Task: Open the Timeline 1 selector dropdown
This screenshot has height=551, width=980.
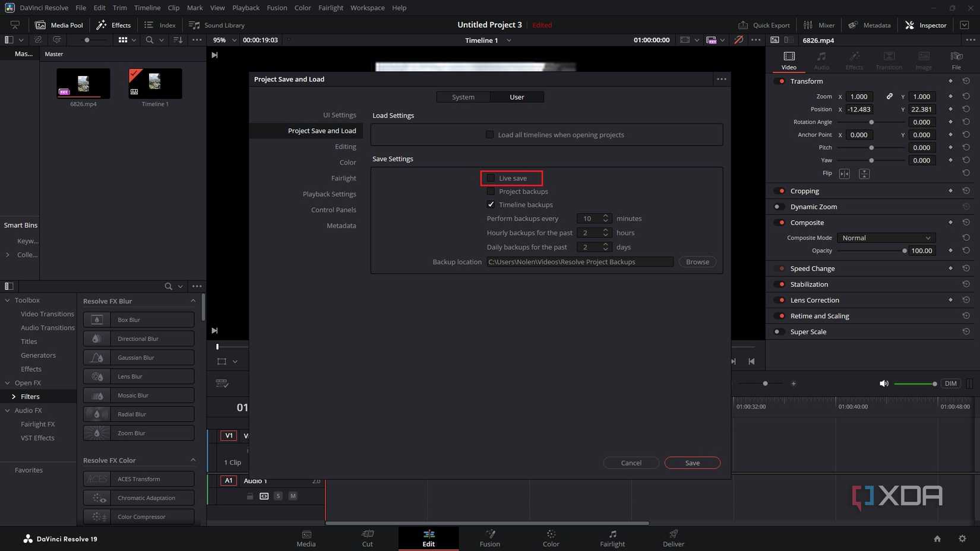Action: pos(509,40)
